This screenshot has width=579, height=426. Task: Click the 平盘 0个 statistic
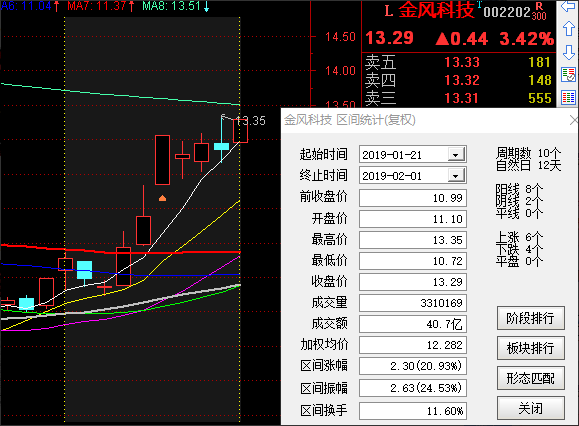point(520,261)
